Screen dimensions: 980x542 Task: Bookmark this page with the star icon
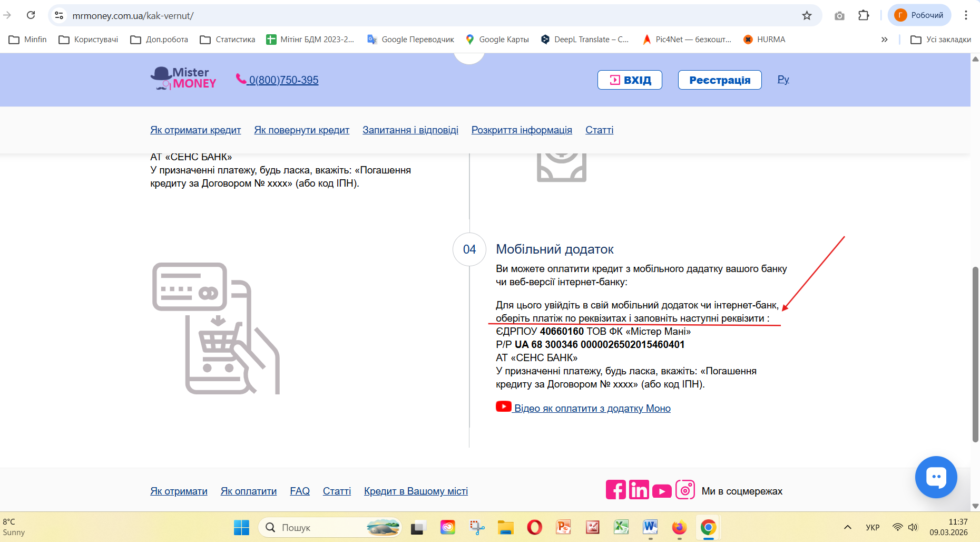pos(807,15)
